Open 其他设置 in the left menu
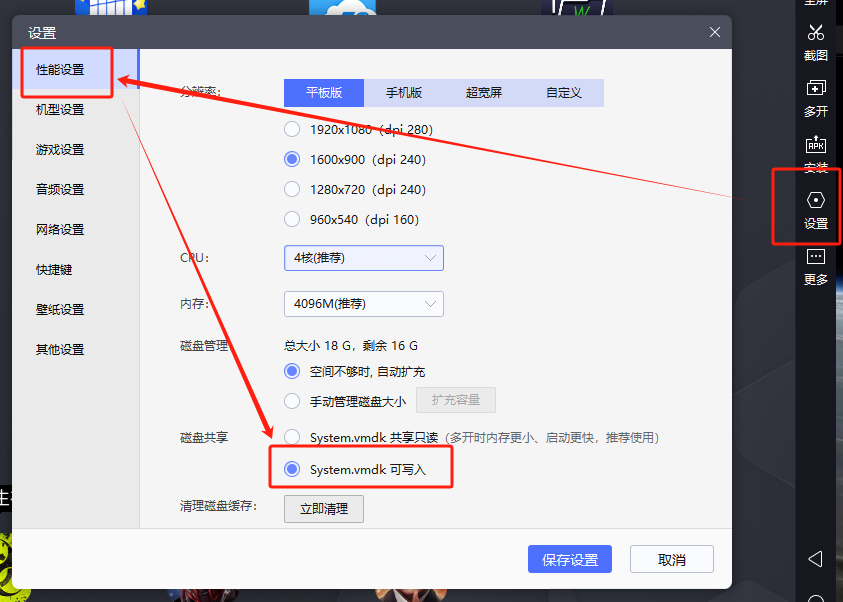This screenshot has height=602, width=843. tap(75, 349)
